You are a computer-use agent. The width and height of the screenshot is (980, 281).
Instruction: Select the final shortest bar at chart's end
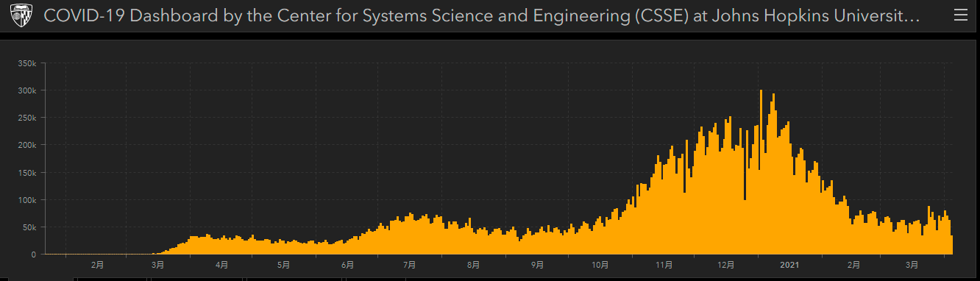point(952,245)
